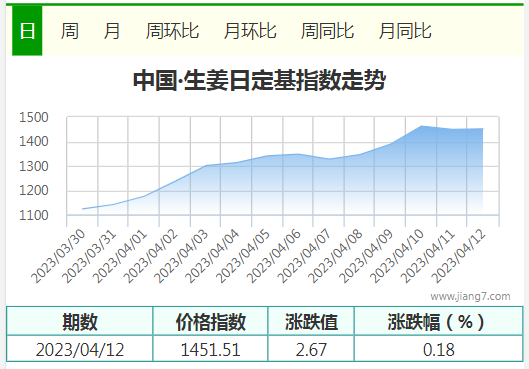Click the 1500 y-axis label

pos(34,117)
